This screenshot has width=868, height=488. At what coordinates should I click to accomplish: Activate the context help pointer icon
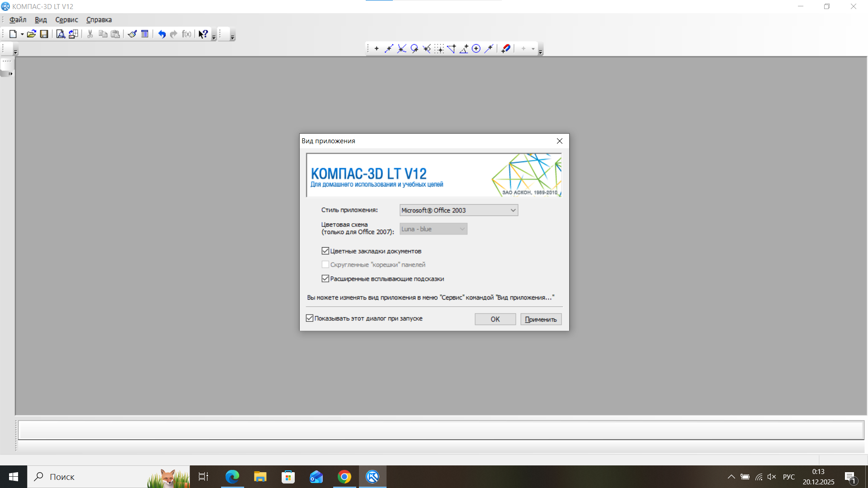pos(203,34)
